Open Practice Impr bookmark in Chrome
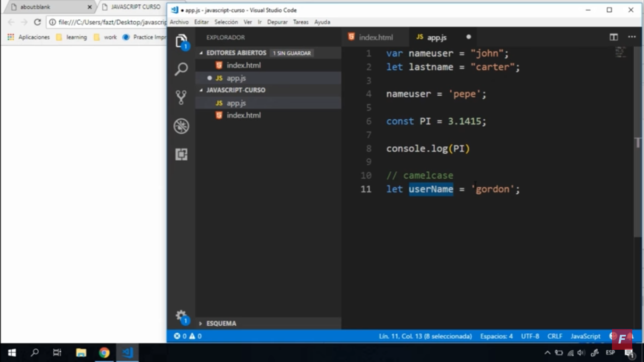Viewport: 644px width, 362px height. coord(144,37)
